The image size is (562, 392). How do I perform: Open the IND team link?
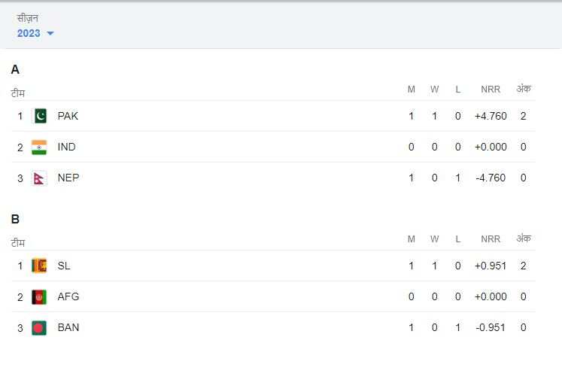pyautogui.click(x=66, y=147)
